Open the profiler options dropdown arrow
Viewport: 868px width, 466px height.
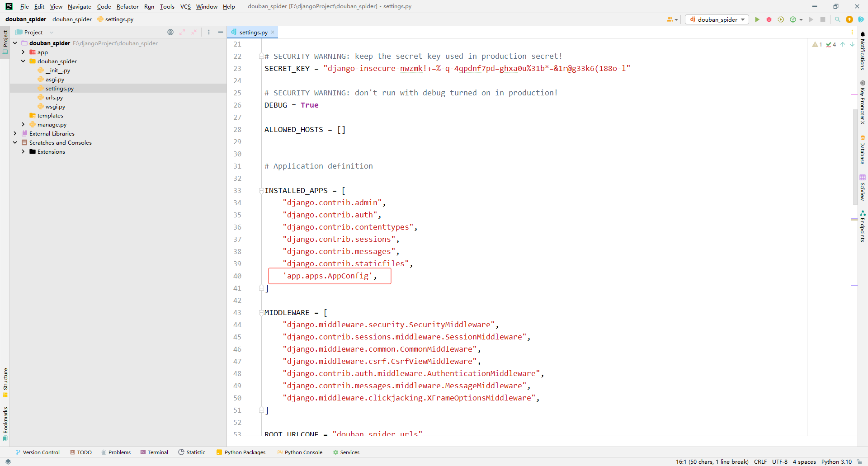pyautogui.click(x=801, y=20)
